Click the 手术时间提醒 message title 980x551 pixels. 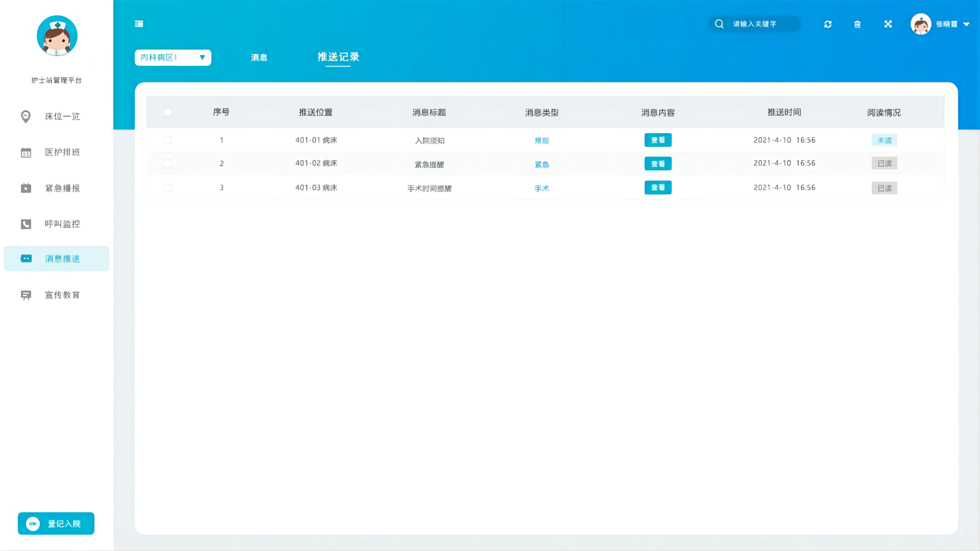[x=429, y=188]
